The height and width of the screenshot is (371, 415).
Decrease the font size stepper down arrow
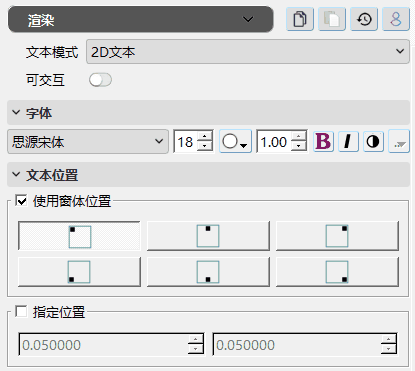point(205,147)
